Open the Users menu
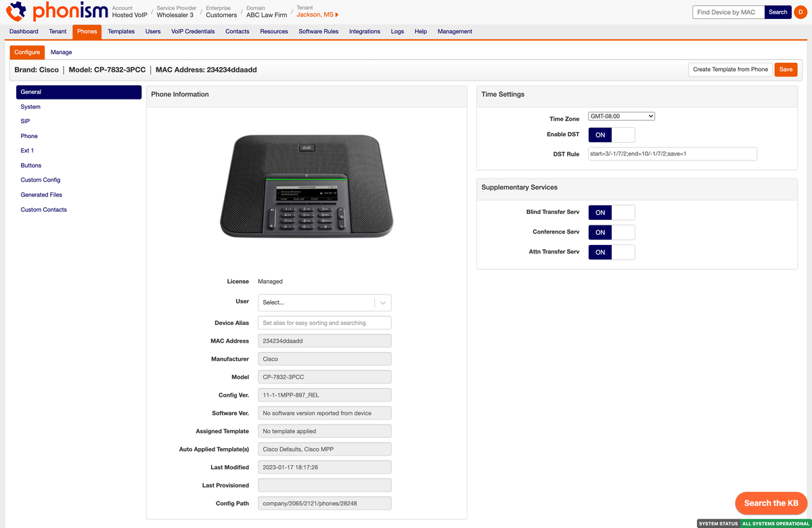This screenshot has height=528, width=812. [x=153, y=31]
